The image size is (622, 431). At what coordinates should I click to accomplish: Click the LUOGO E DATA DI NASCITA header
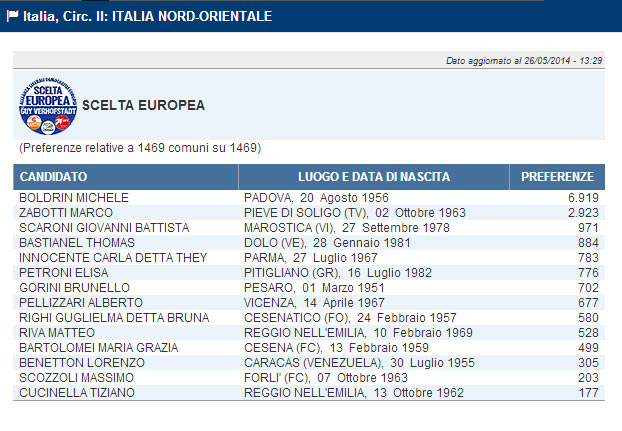pos(374,177)
